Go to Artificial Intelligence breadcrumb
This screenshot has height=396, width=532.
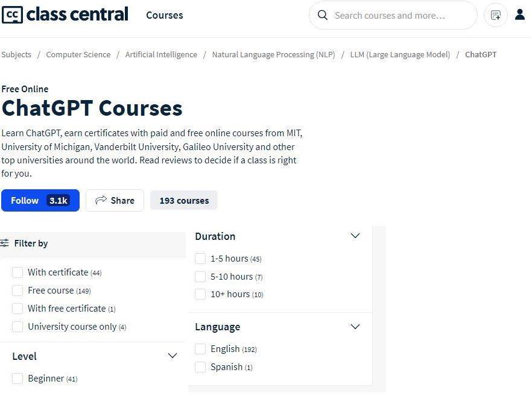161,54
